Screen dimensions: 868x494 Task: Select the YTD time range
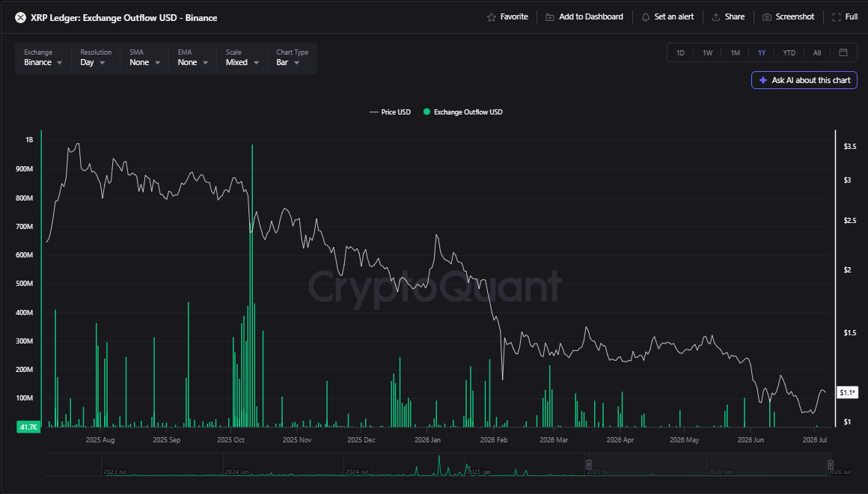(x=789, y=53)
